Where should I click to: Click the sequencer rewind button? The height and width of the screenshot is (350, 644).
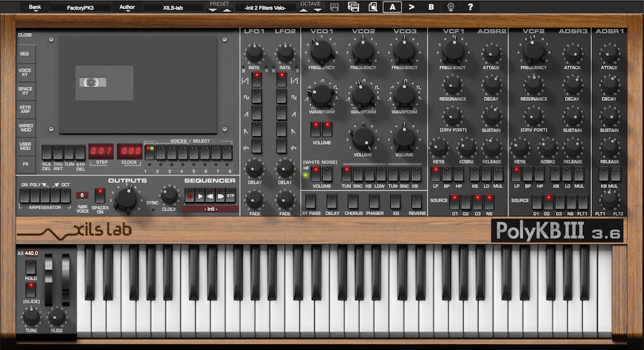tap(210, 195)
